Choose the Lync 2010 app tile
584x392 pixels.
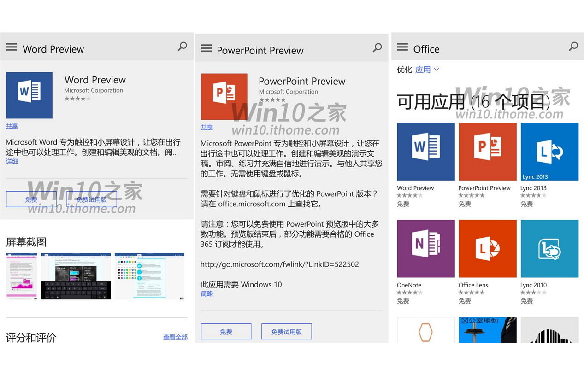click(x=549, y=249)
